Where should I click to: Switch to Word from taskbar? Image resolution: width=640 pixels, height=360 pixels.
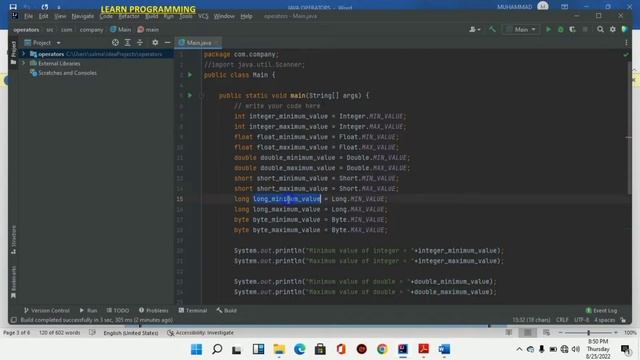tap(444, 349)
